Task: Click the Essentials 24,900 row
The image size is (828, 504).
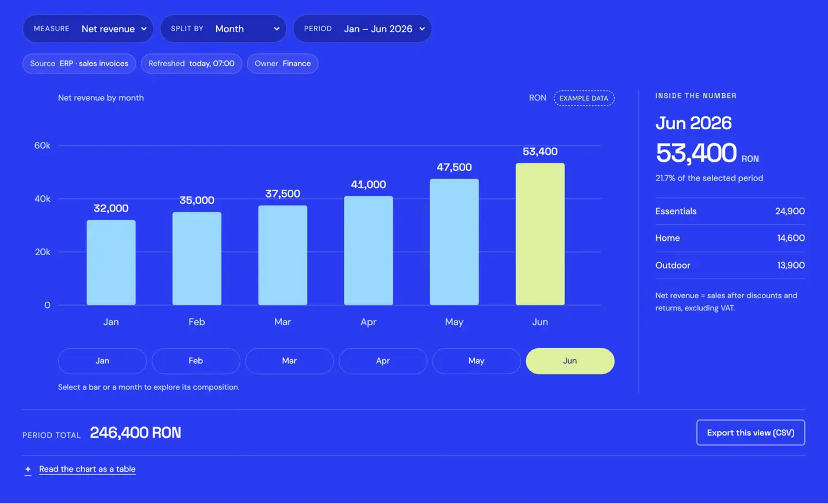Action: [730, 211]
